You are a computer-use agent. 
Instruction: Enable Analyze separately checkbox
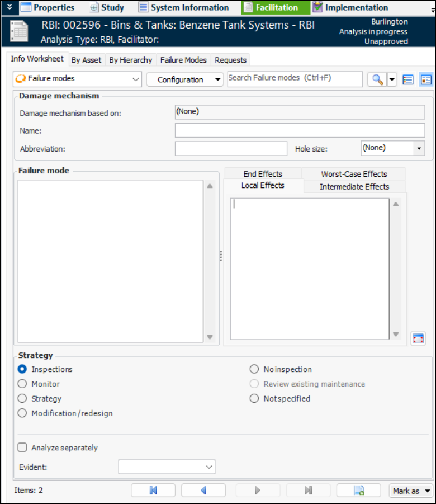22,448
